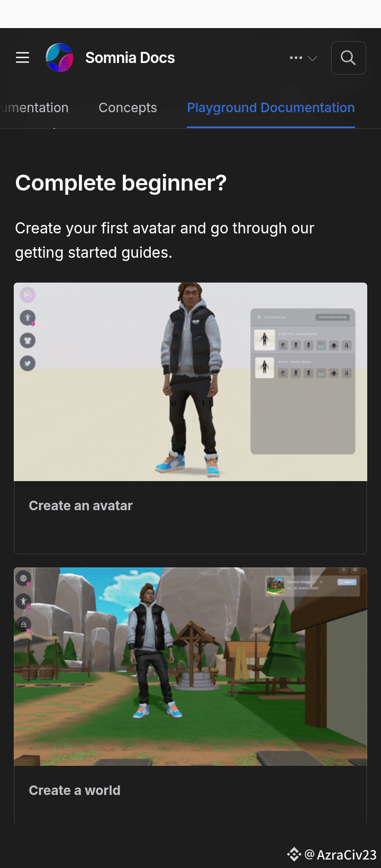Click the avatar creation preview image
Viewport: 381px width, 868px height.
tap(190, 382)
